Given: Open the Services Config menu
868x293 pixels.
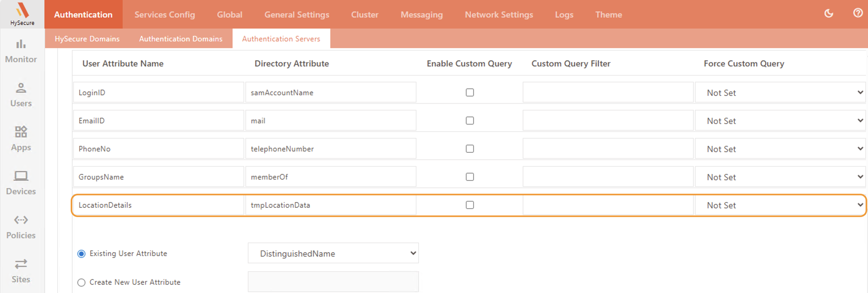Looking at the screenshot, I should 164,14.
